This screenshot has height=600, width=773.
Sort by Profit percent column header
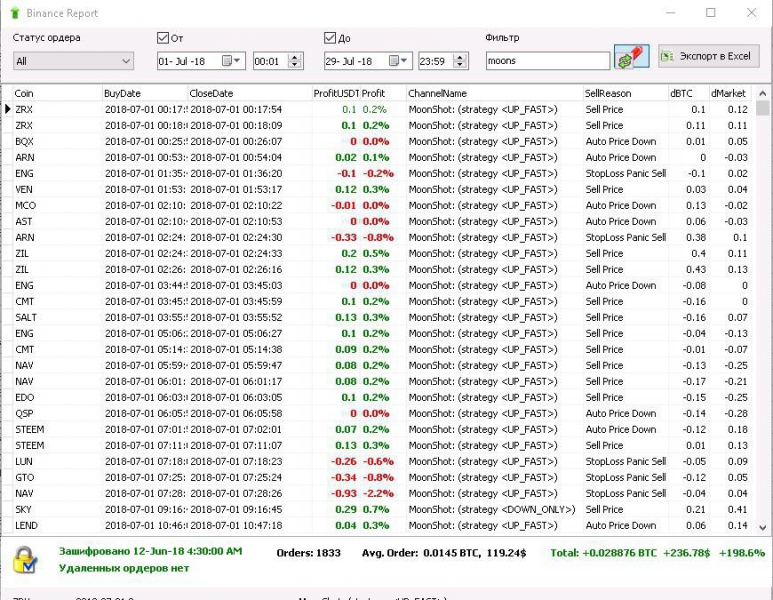coord(383,93)
